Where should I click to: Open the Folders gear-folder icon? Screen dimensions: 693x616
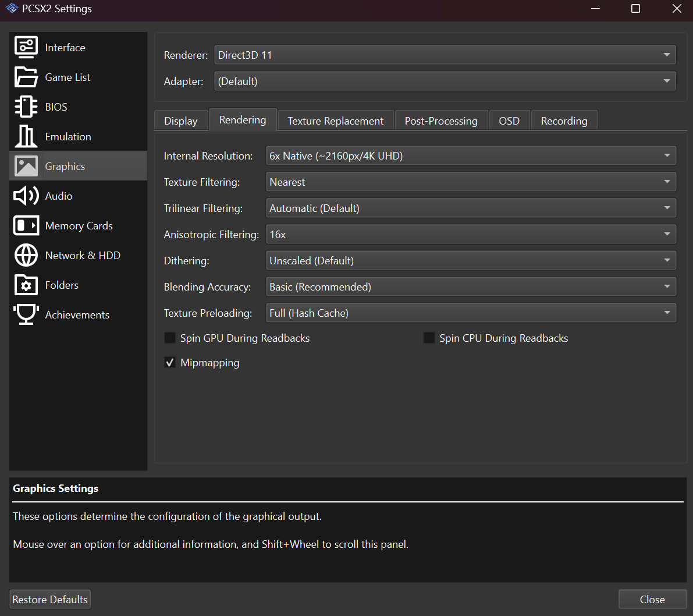coord(26,285)
